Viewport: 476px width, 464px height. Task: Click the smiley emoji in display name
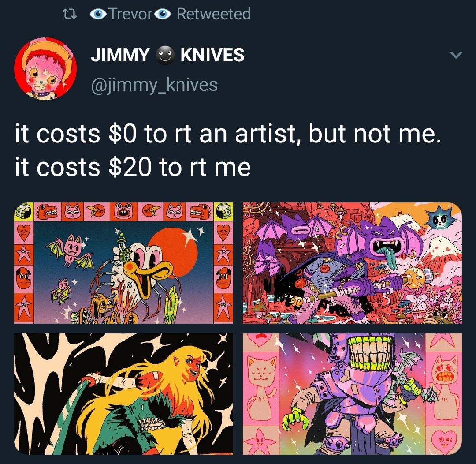pos(165,55)
